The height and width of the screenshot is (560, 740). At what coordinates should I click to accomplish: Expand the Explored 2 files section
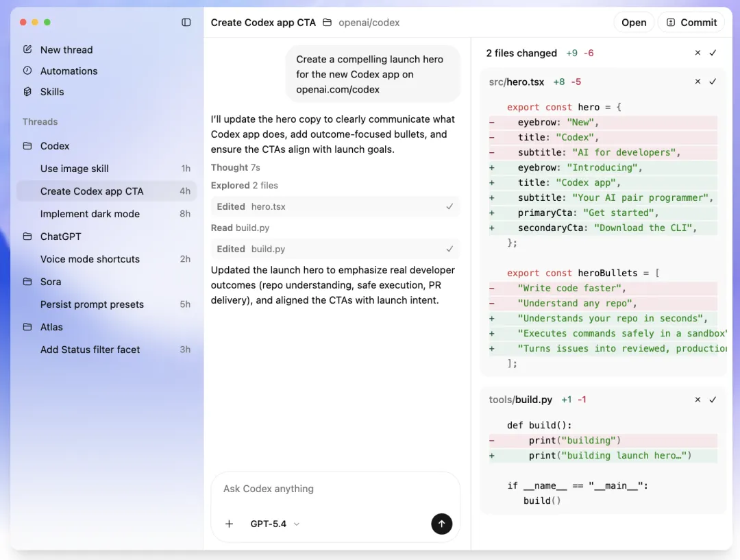244,186
